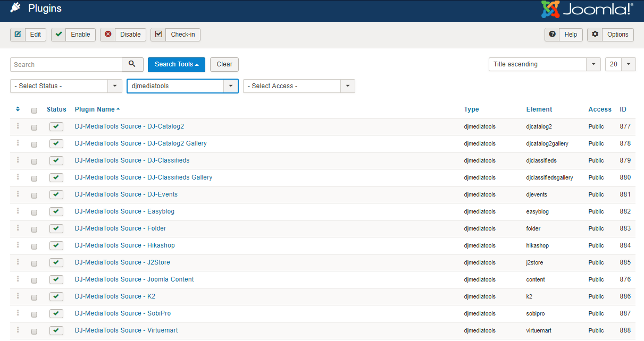Click the Edit toolbar button
Screen dimensions: 644x341
point(28,35)
